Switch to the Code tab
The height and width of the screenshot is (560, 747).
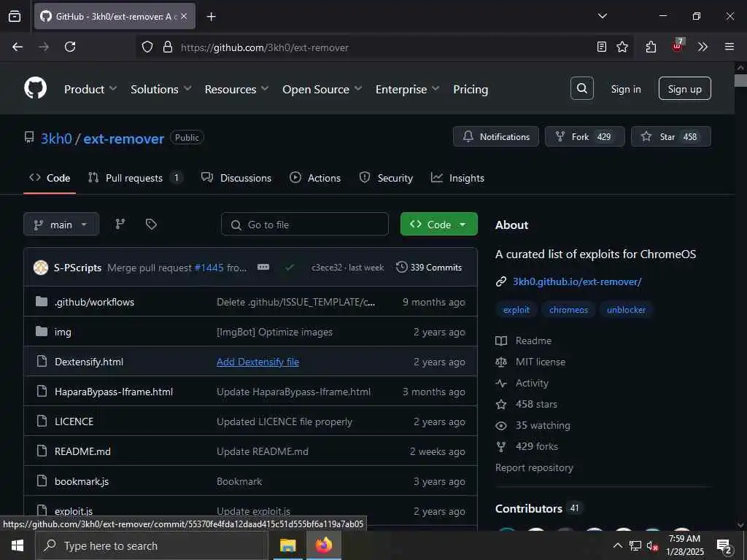click(50, 178)
